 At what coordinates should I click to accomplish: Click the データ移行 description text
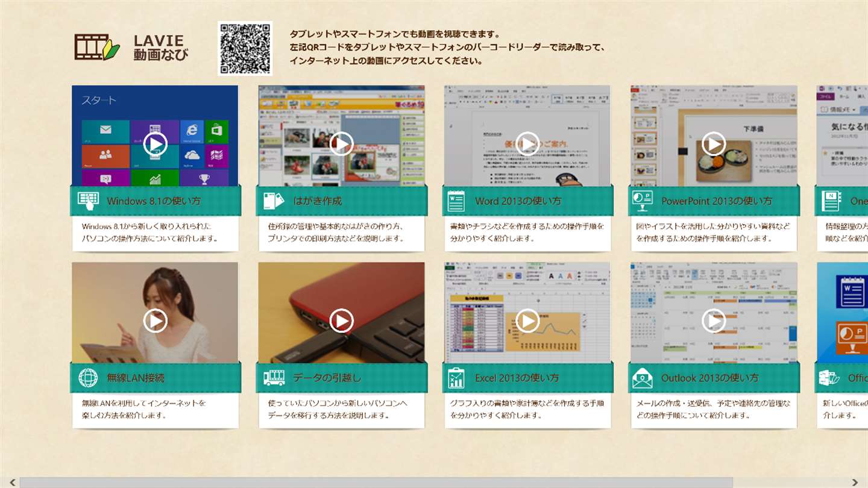click(x=341, y=410)
